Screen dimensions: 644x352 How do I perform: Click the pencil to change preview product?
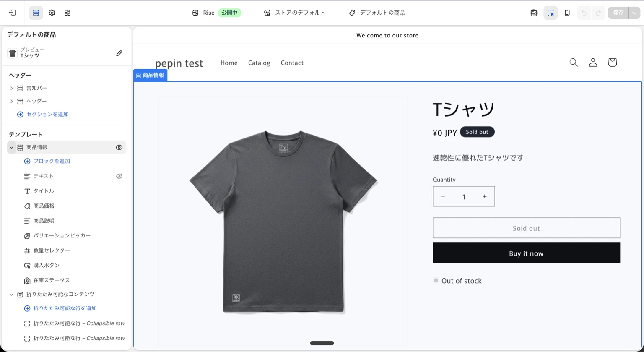click(x=119, y=53)
